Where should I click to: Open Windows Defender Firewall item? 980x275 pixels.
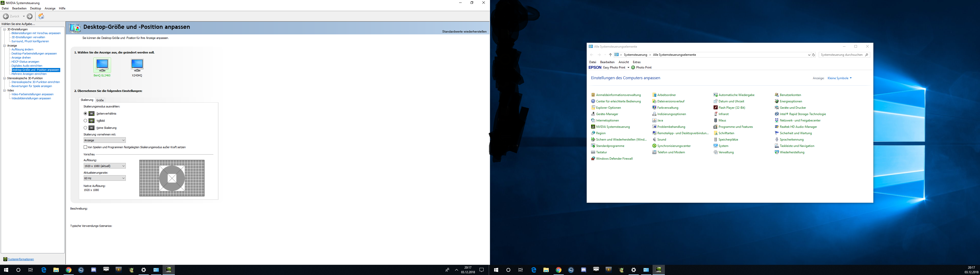[614, 159]
